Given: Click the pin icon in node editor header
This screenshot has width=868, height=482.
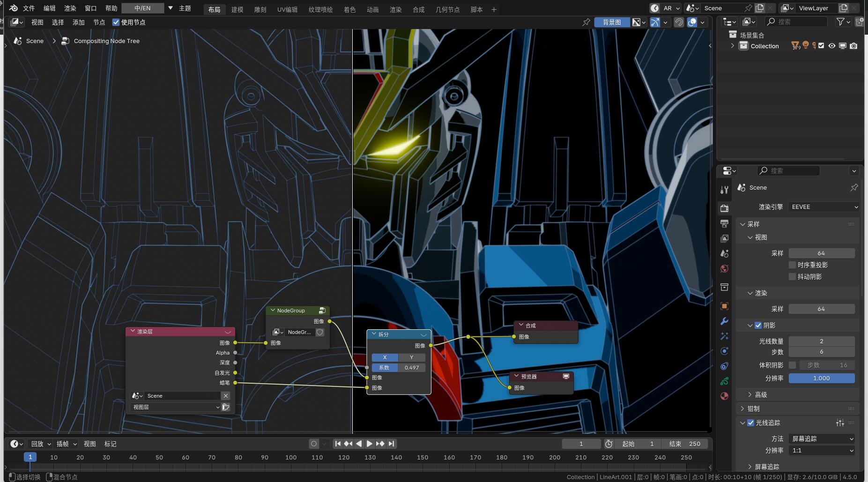Looking at the screenshot, I should click(x=586, y=22).
